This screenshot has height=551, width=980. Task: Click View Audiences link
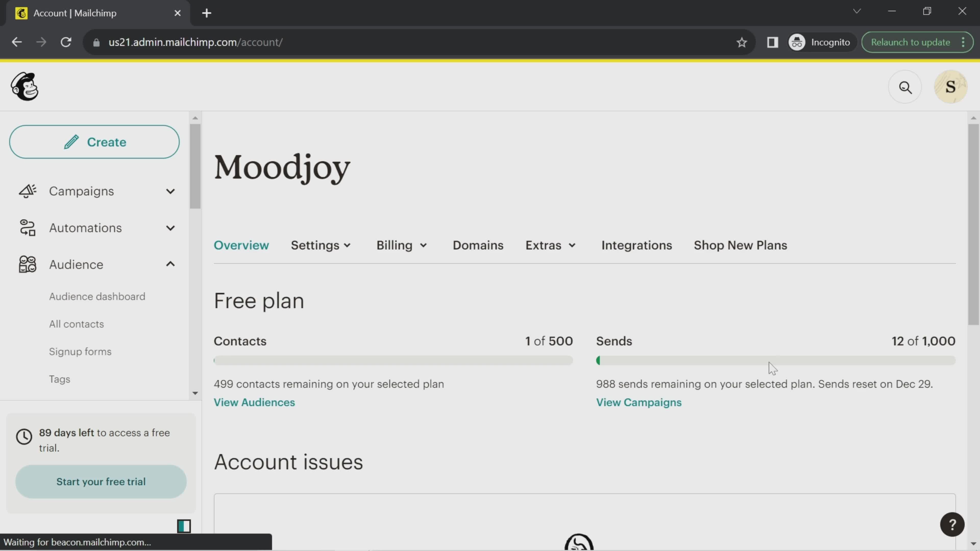[x=254, y=402]
